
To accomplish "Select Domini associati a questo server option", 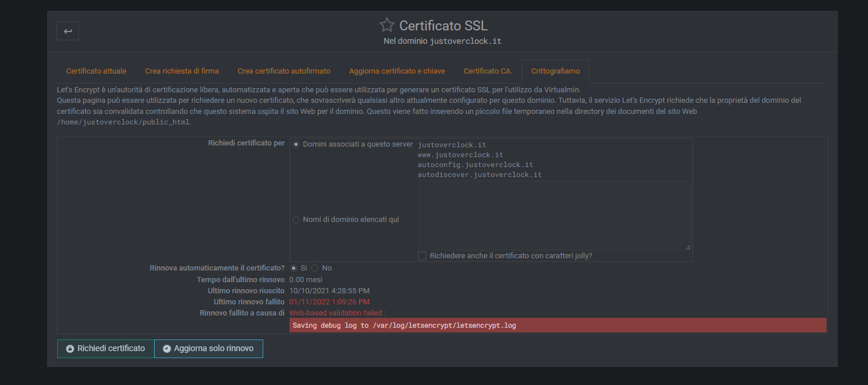I will (296, 144).
